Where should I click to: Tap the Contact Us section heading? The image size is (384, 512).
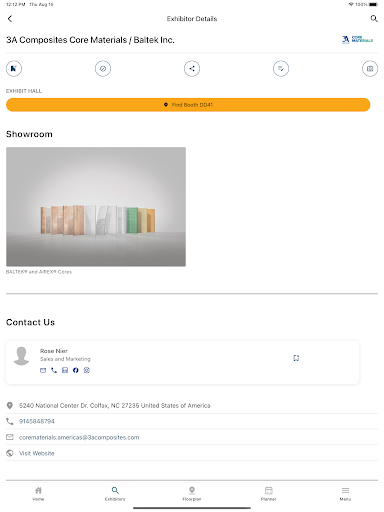(x=30, y=322)
